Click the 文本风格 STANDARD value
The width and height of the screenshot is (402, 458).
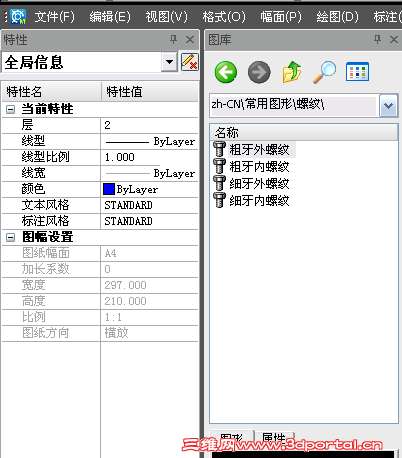(x=149, y=205)
